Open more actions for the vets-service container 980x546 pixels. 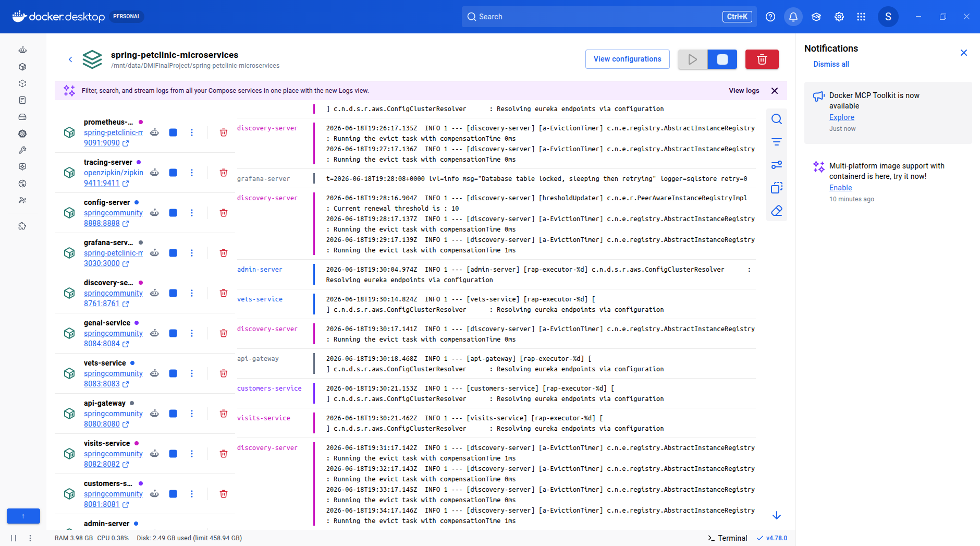click(x=192, y=373)
